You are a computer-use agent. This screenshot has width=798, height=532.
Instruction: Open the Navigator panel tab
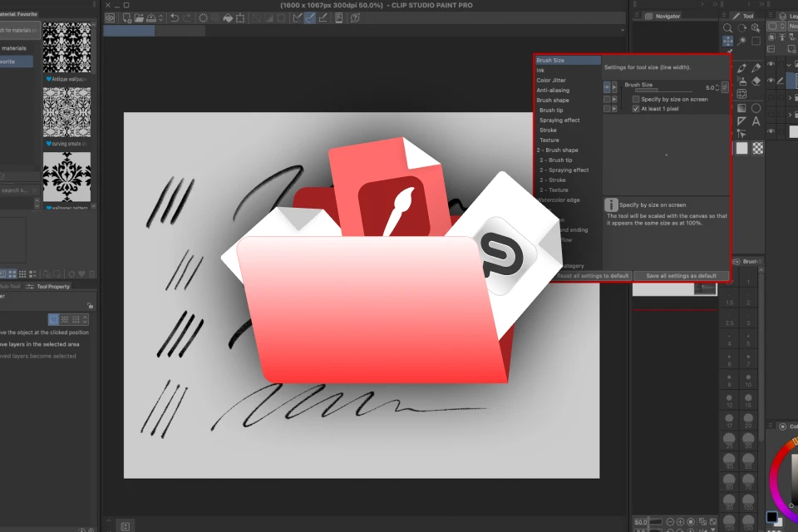(663, 17)
